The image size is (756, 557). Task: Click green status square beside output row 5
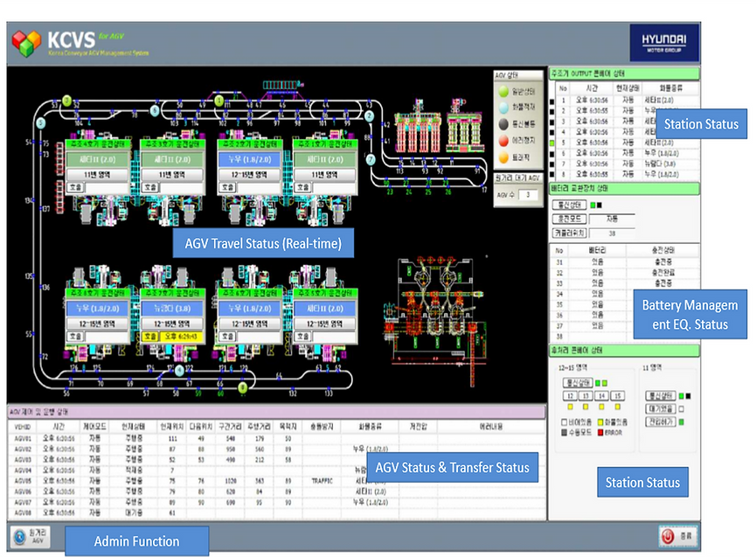pos(551,143)
